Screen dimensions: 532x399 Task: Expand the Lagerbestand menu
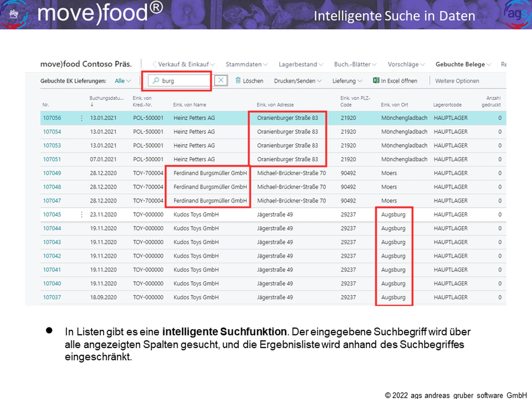tap(301, 64)
